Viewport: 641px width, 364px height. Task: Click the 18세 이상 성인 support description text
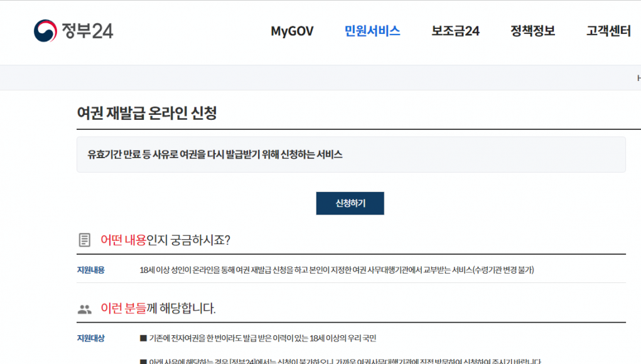point(337,270)
